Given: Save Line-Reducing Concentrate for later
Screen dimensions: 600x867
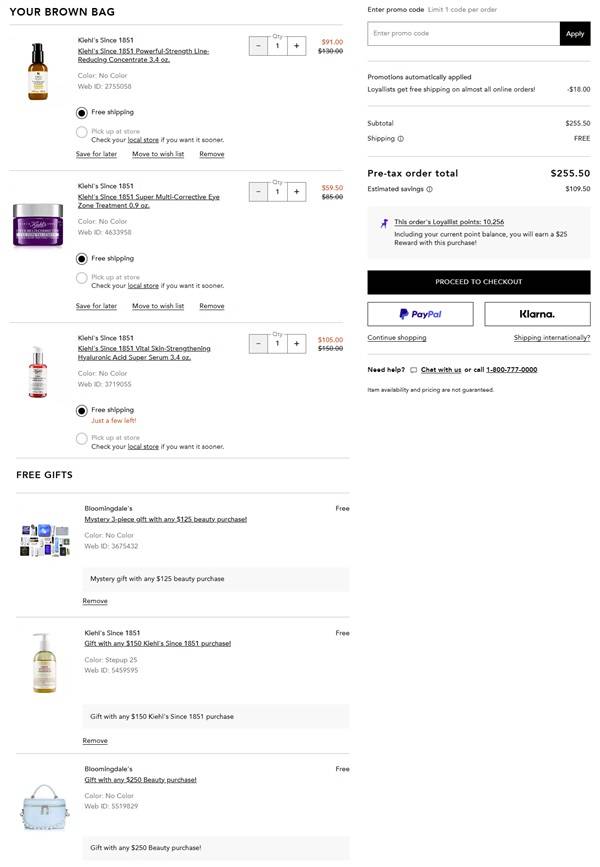Looking at the screenshot, I should [x=96, y=154].
